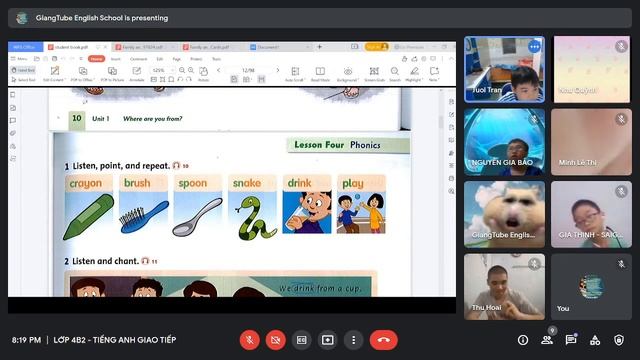Open the Insert ribbon tab
Screen dimensions: 640x360
116,59
